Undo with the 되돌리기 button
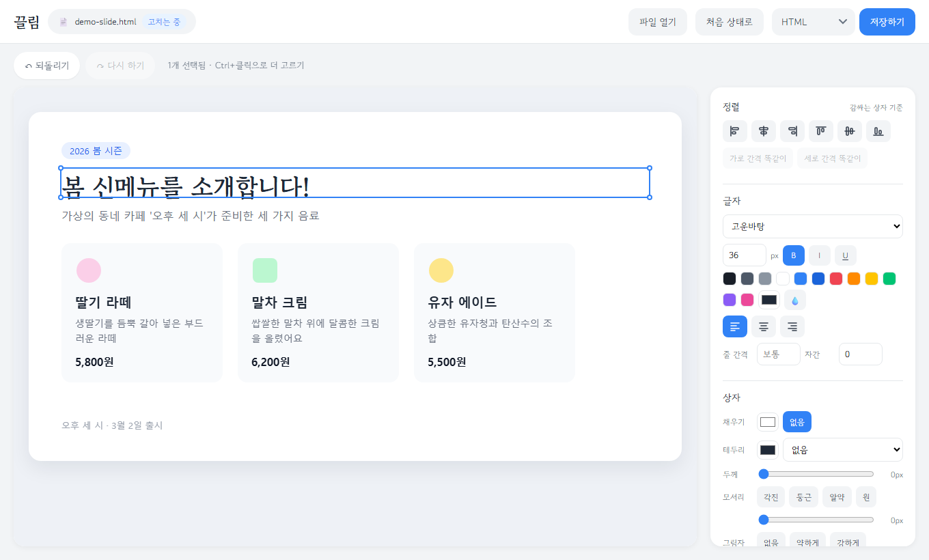 pos(46,66)
